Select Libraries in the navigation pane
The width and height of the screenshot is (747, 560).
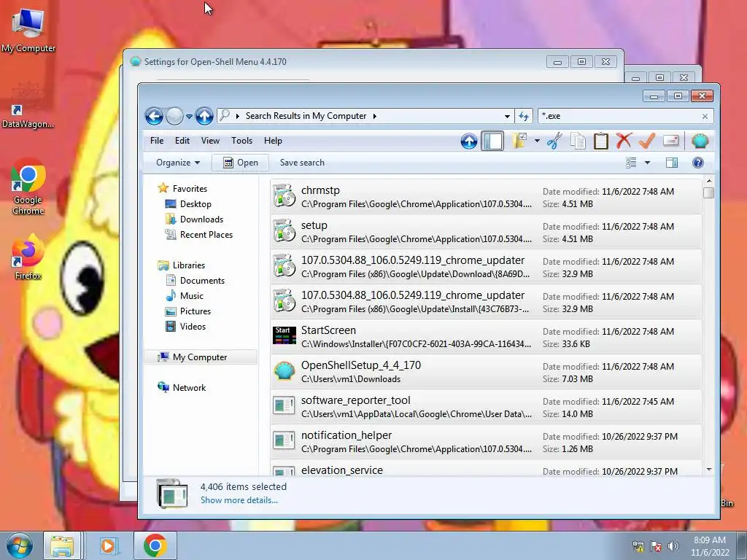point(189,265)
